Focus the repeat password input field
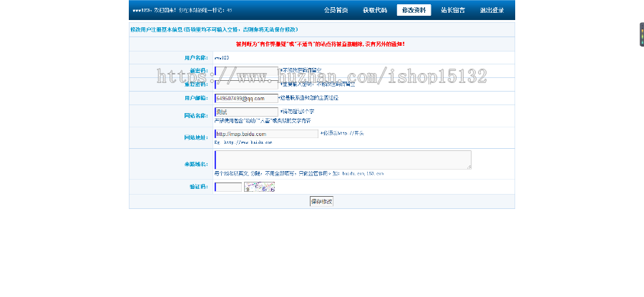Image resolution: width=644 pixels, height=297 pixels. [246, 84]
